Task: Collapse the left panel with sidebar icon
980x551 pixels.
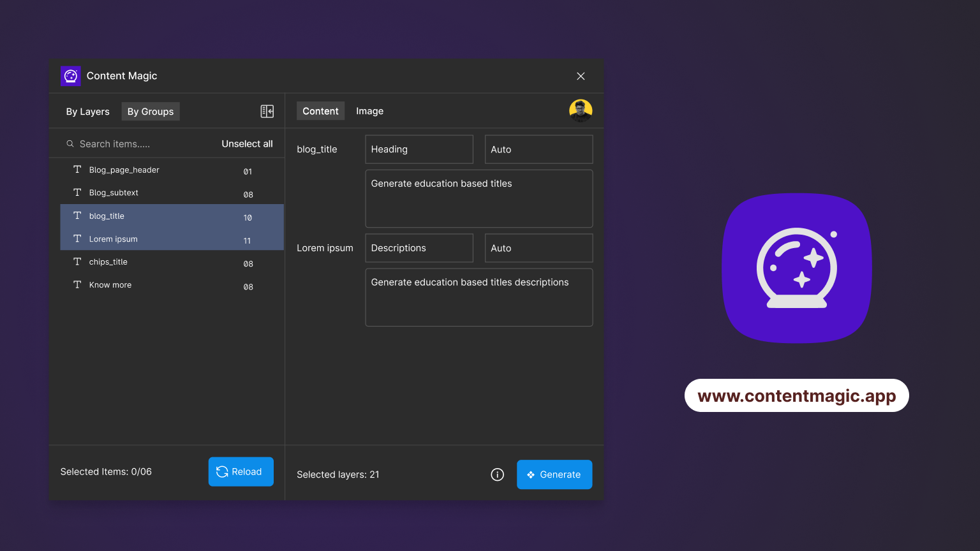Action: coord(267,112)
